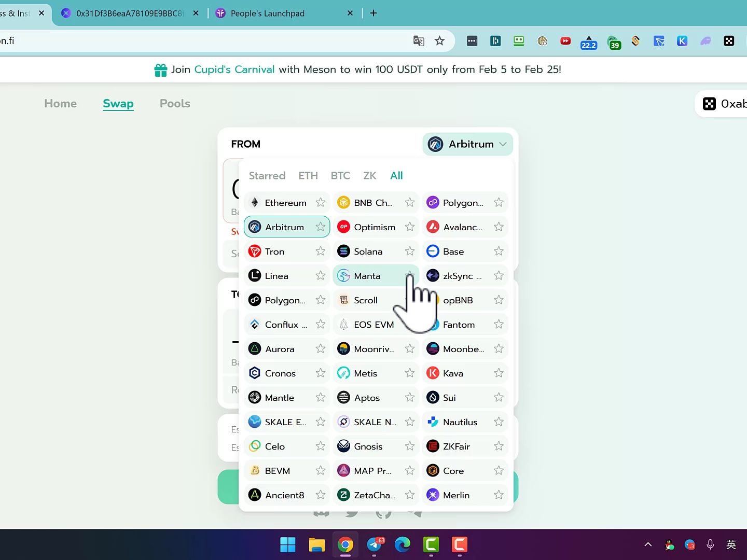
Task: Select Manta network
Action: [376, 276]
